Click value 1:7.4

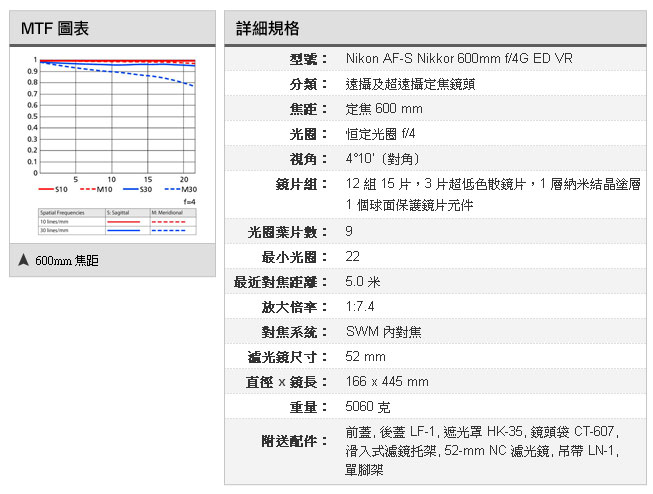(360, 307)
